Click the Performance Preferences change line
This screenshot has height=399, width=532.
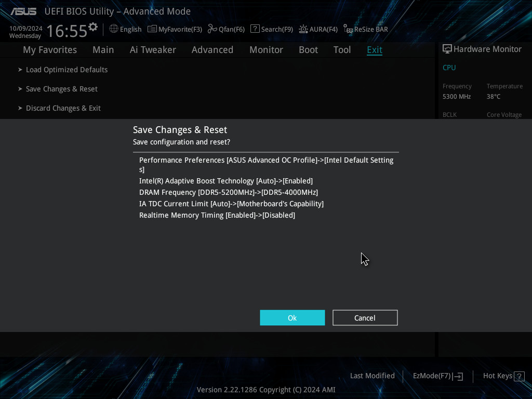pyautogui.click(x=267, y=165)
